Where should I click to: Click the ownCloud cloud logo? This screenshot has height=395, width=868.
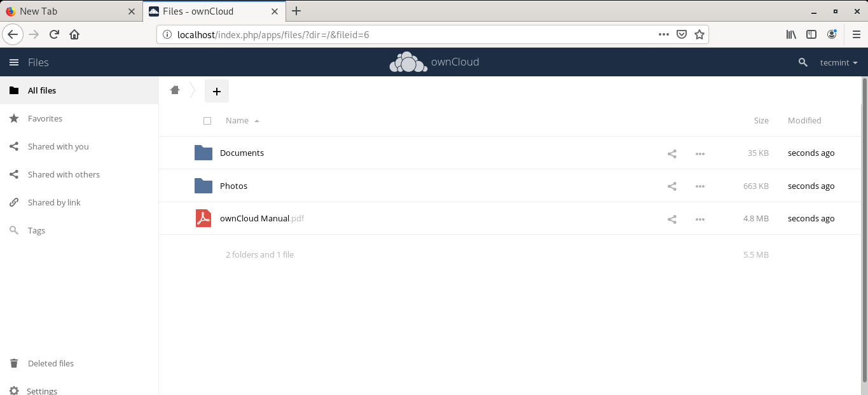[408, 62]
